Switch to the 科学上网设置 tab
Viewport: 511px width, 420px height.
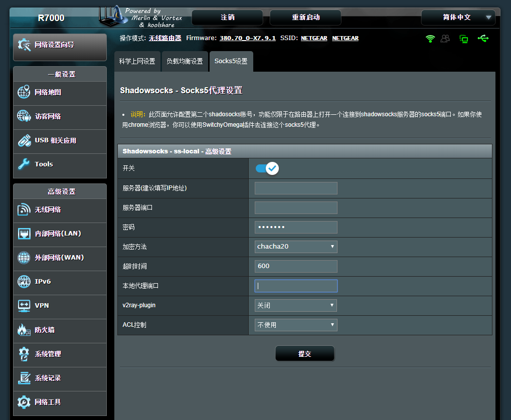(137, 62)
